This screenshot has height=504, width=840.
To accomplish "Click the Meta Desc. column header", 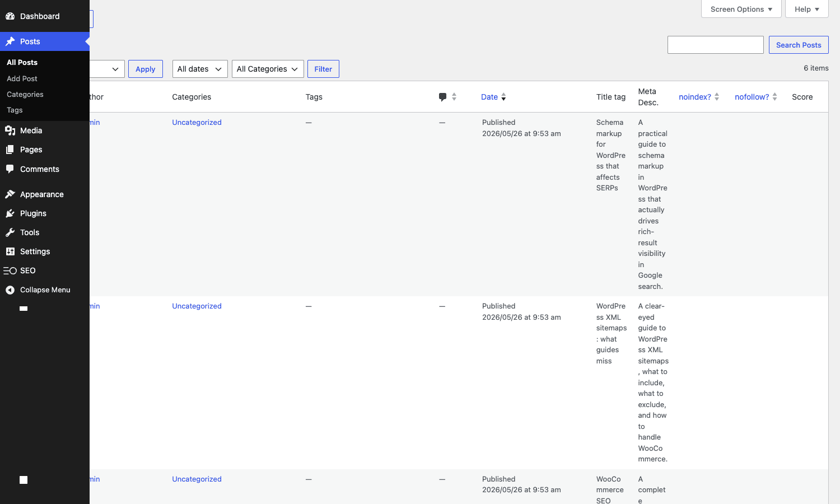I will click(648, 97).
